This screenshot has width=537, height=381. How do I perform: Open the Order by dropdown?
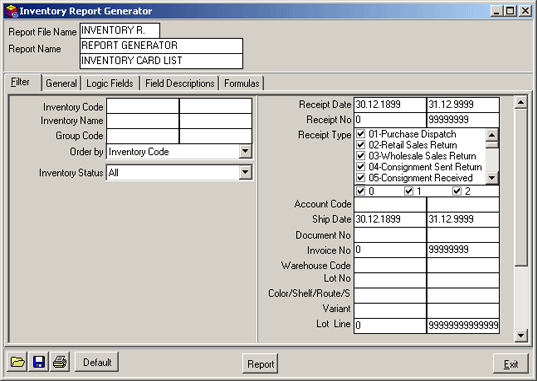(245, 151)
